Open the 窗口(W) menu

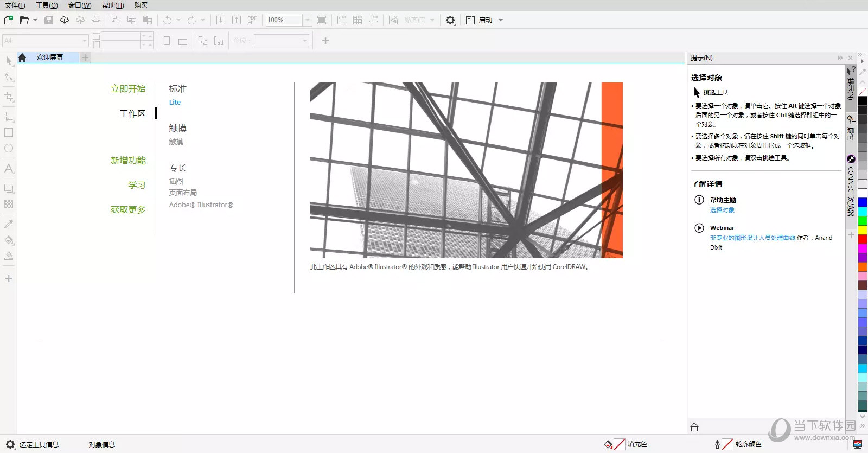click(x=80, y=5)
